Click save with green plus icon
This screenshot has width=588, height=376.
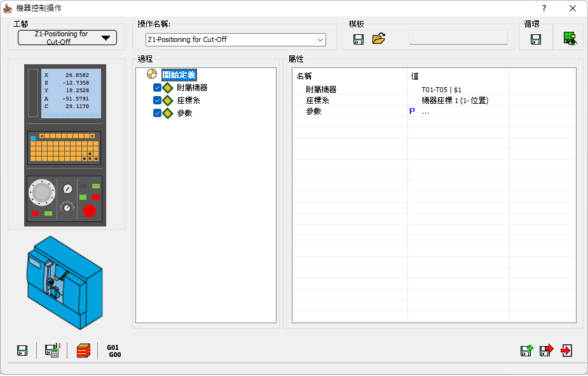[x=526, y=351]
